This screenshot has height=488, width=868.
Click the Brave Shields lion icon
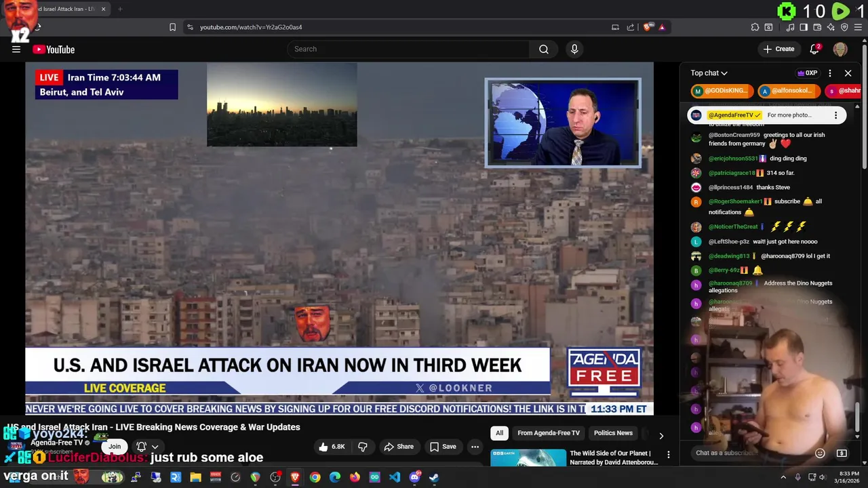648,27
